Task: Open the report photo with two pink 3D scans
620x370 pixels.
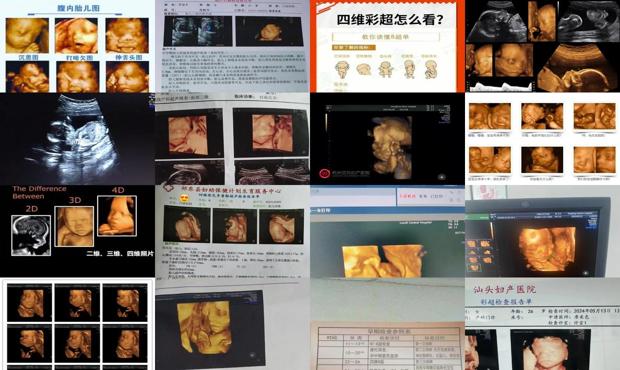Action: coord(232,139)
